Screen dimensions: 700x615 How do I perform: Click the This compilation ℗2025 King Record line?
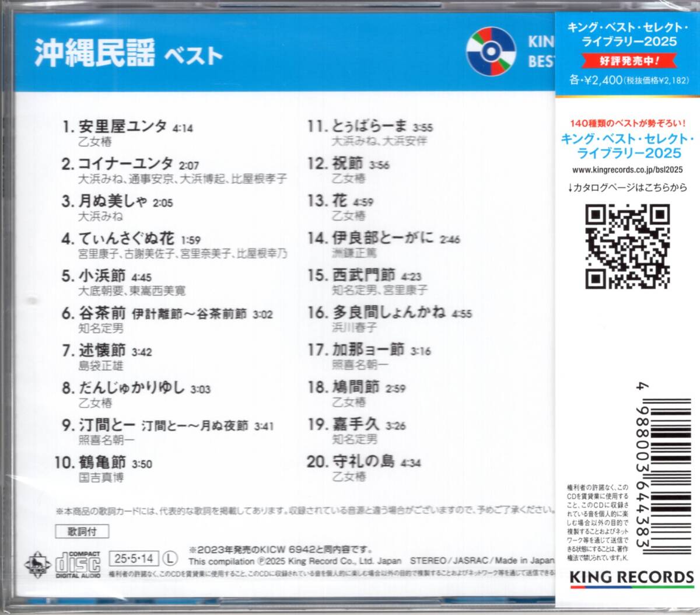pyautogui.click(x=296, y=561)
